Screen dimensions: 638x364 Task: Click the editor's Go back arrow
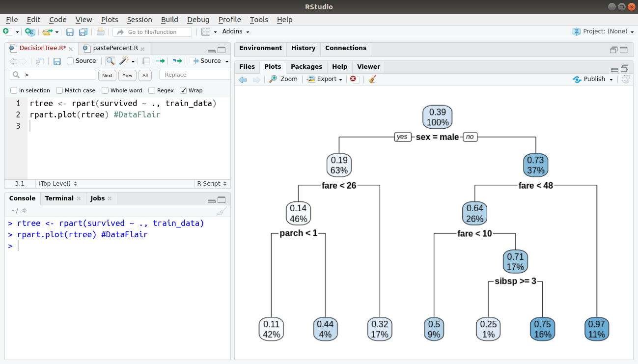coord(13,61)
